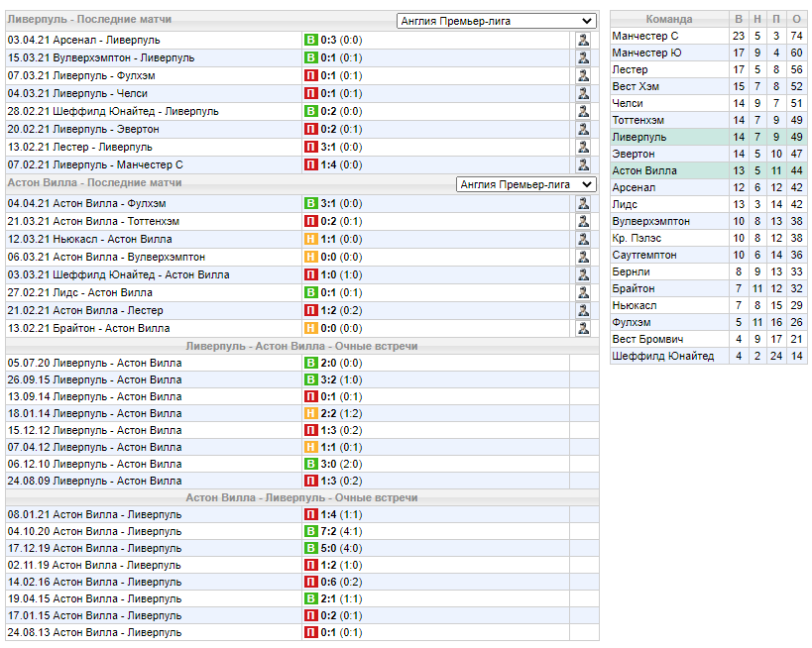Image resolution: width=812 pixels, height=648 pixels.
Task: Click referee icon for Брайтон - Астон Вилла
Action: coord(583,328)
